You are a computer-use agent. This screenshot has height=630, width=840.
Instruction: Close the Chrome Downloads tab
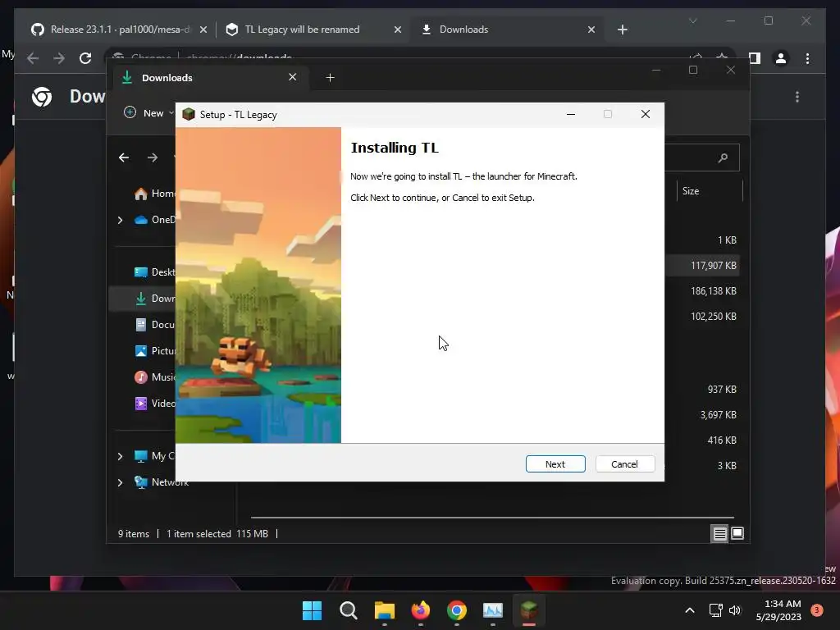[x=591, y=30]
